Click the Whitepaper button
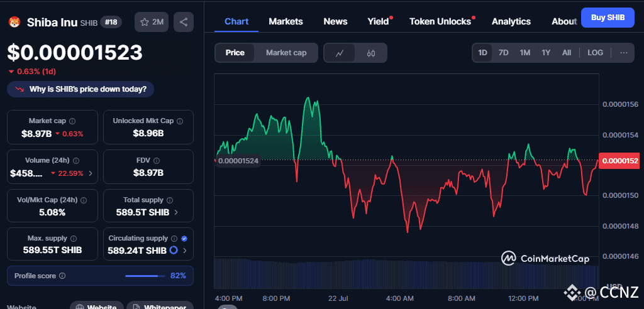The width and height of the screenshot is (644, 309). 160,306
